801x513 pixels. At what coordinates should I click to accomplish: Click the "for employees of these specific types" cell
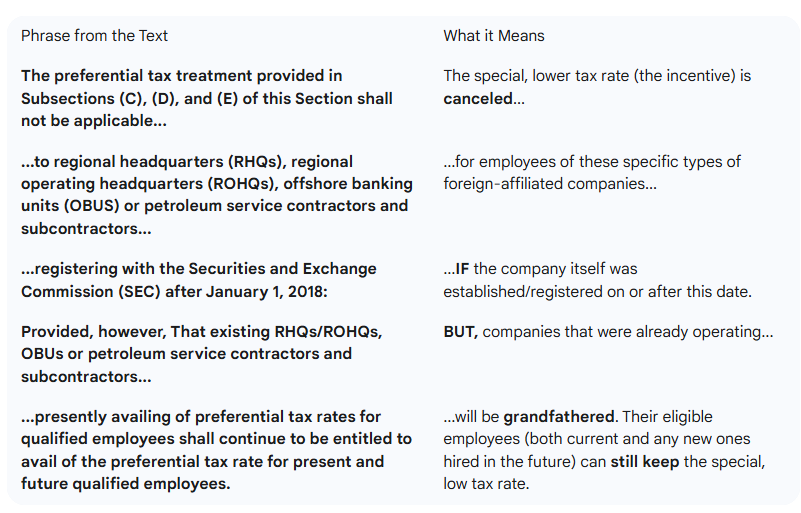[592, 173]
